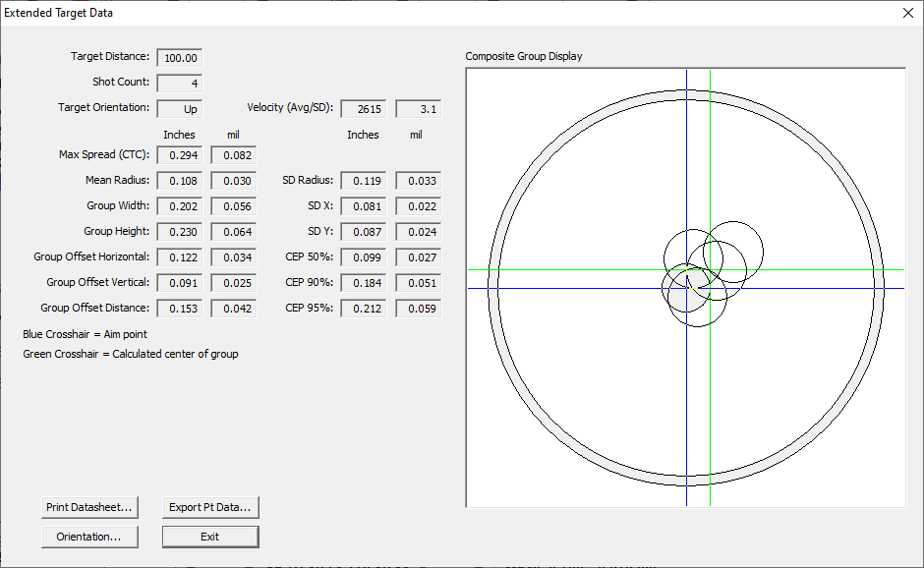The width and height of the screenshot is (924, 568).
Task: Click Group Offset Distance inches value 0.153
Action: point(180,309)
